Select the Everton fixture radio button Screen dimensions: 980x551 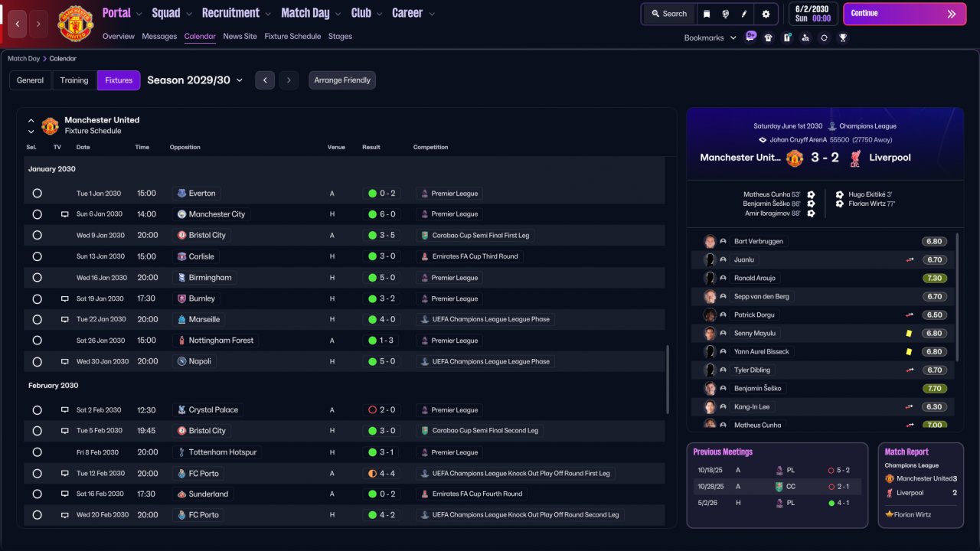(37, 194)
